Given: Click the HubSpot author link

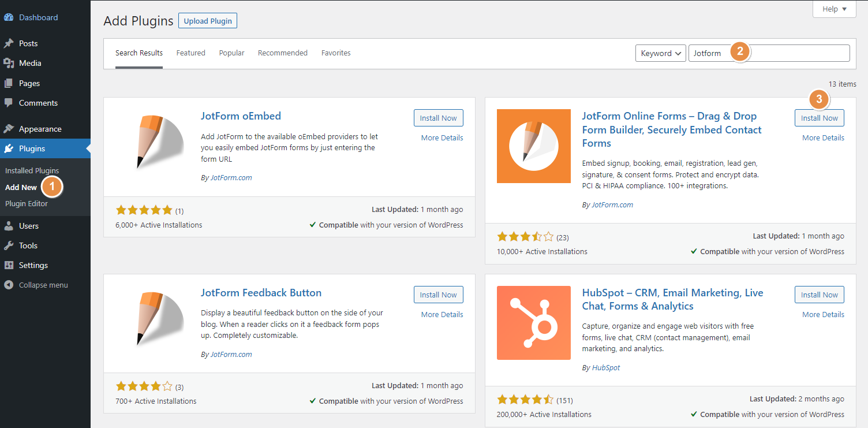Looking at the screenshot, I should click(606, 368).
